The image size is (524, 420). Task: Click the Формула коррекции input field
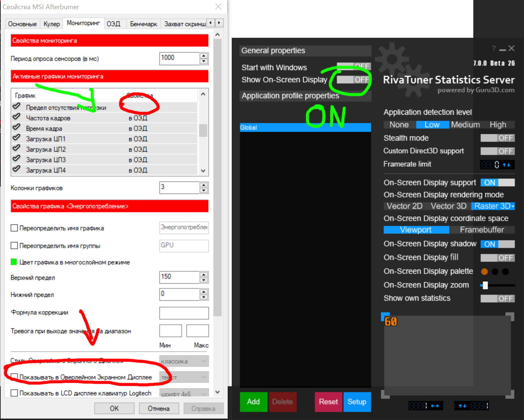click(184, 313)
